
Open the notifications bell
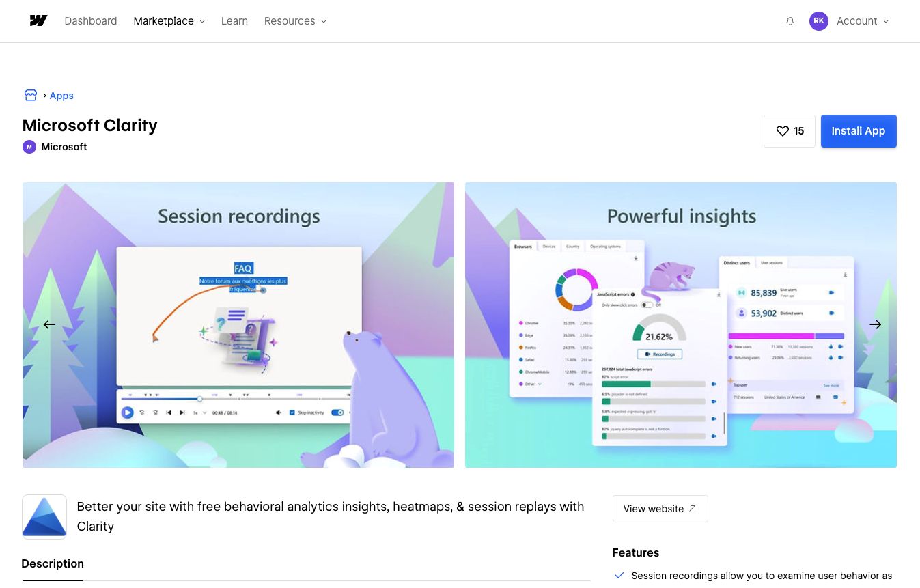(x=790, y=21)
